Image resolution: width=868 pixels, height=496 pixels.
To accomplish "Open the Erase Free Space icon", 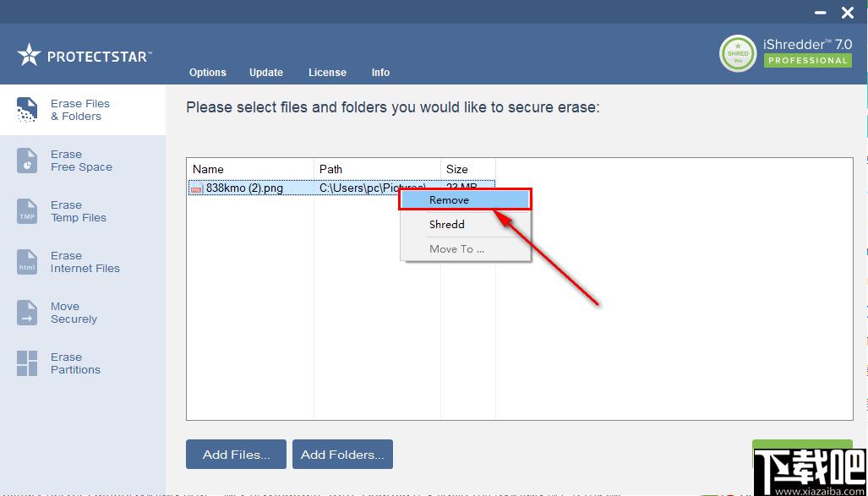I will 27,161.
